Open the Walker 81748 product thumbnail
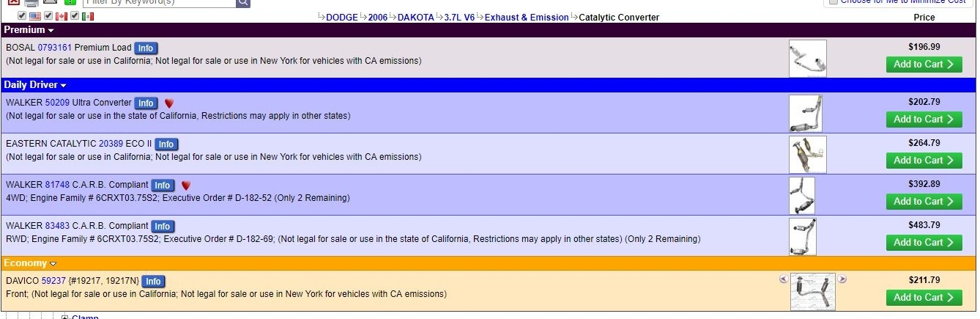This screenshot has width=980, height=319. [802, 196]
